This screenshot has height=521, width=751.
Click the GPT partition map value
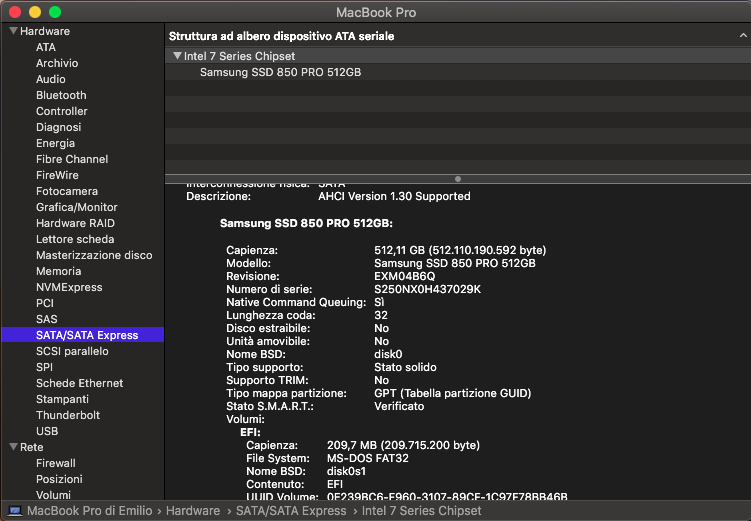[x=453, y=393]
